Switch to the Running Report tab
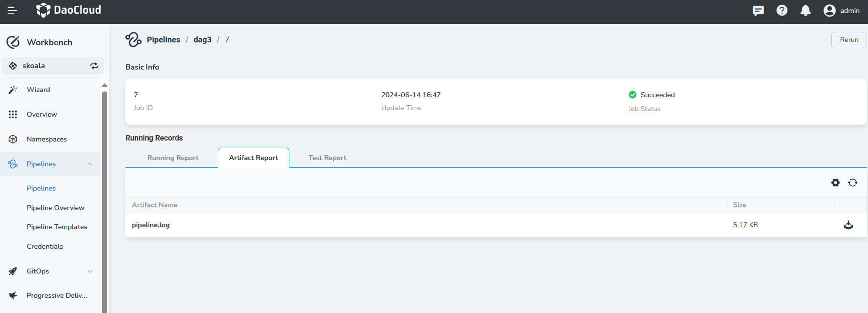The image size is (868, 313). 173,158
